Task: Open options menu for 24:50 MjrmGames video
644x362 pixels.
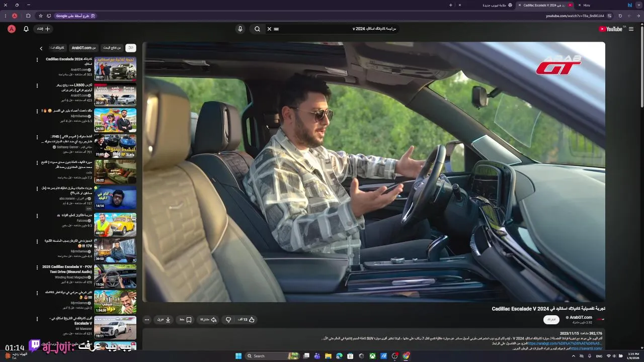Action: pyautogui.click(x=37, y=111)
